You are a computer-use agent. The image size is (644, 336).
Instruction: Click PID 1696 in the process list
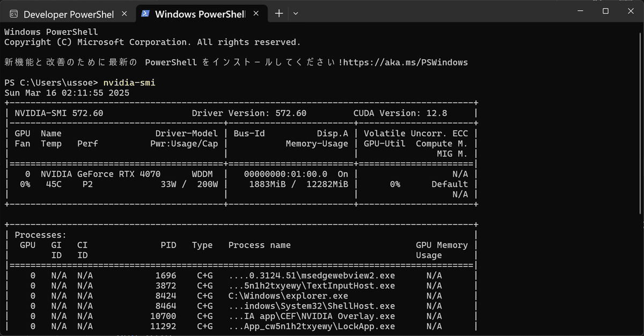click(x=166, y=275)
